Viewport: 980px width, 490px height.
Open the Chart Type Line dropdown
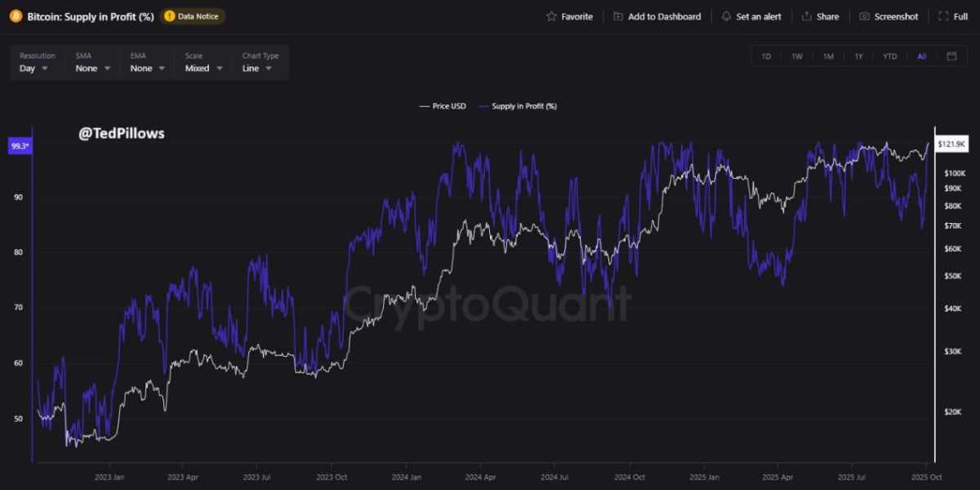click(x=261, y=63)
